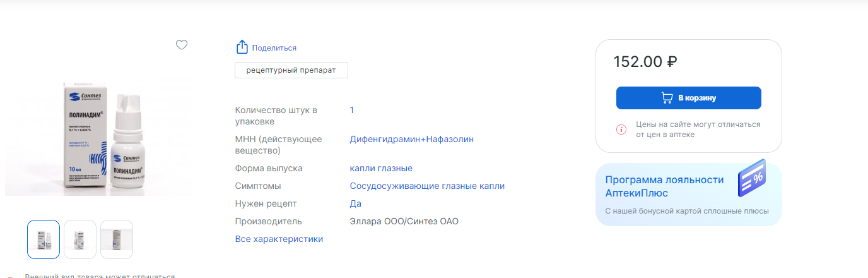This screenshot has width=868, height=278.
Task: Click the Симптомы label
Action: 258,186
